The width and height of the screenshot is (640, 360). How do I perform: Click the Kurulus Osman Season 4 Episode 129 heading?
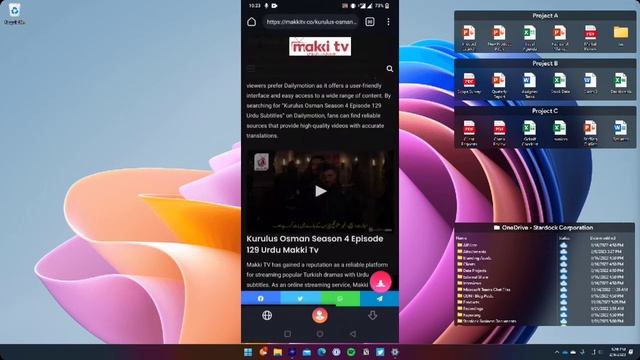click(315, 244)
